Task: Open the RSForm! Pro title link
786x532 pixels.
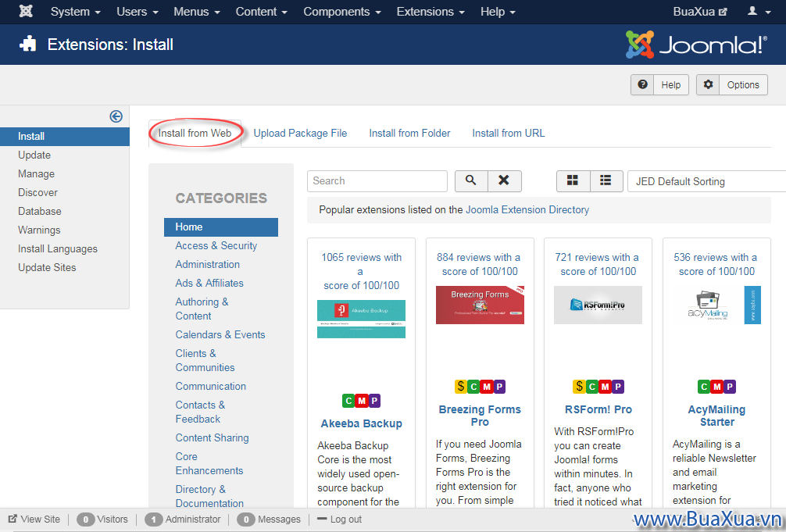Action: pyautogui.click(x=598, y=409)
